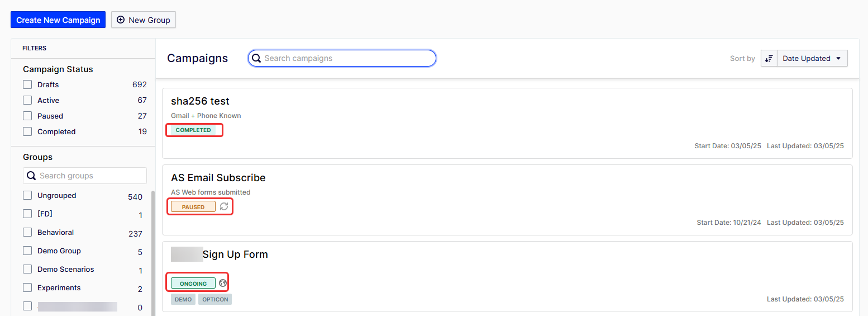Open the Date Updated sort dropdown

[812, 59]
